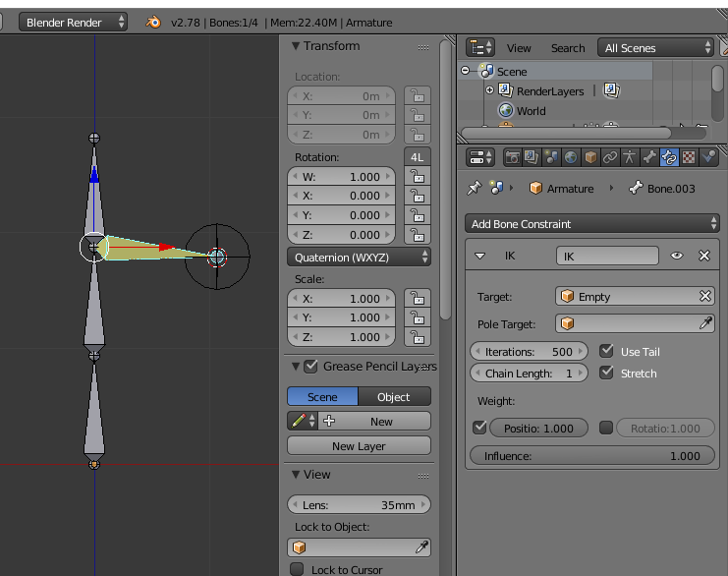The image size is (728, 576).
Task: Open the All Scenes display dropdown
Action: pos(655,48)
